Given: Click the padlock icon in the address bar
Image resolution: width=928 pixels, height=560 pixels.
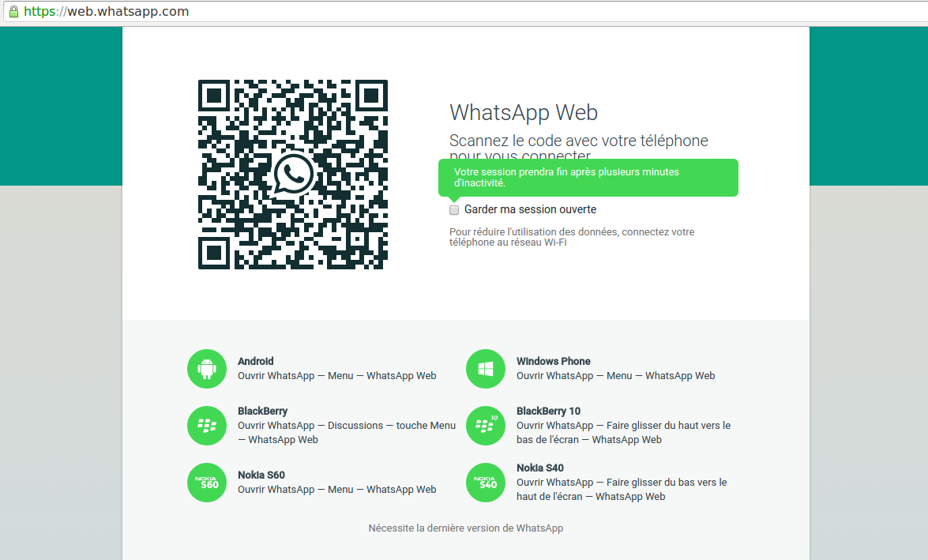Looking at the screenshot, I should (12, 11).
